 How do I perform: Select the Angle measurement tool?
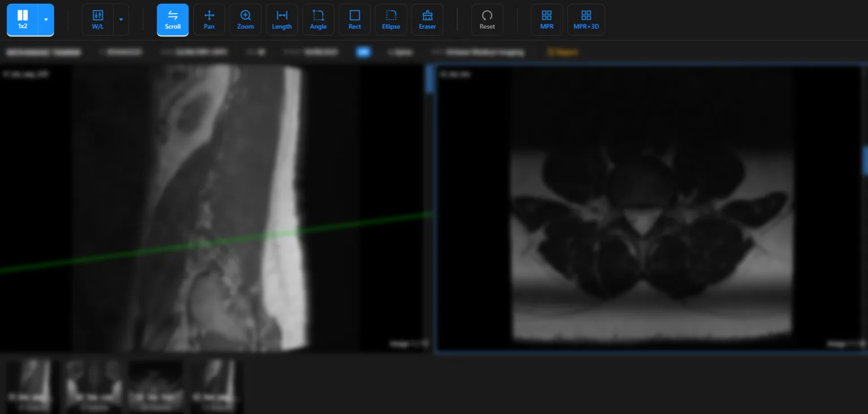coord(318,20)
